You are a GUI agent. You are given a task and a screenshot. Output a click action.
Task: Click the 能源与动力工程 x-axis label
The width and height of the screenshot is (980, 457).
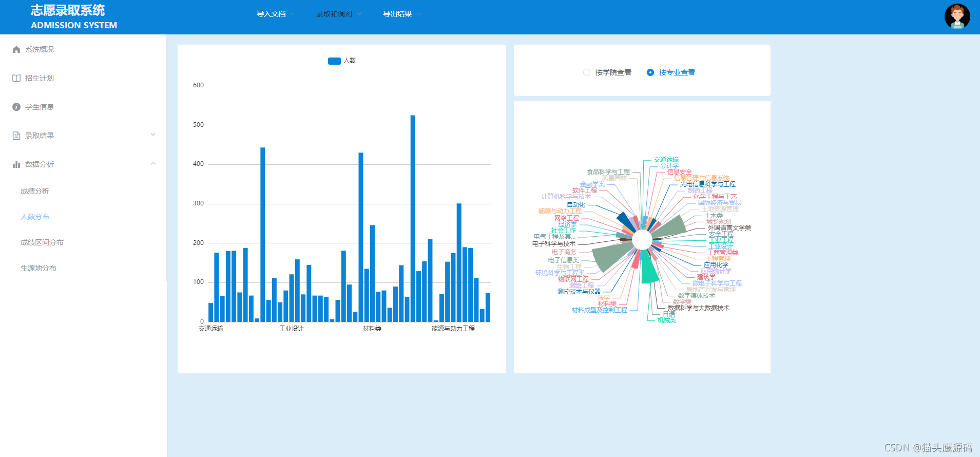click(x=453, y=329)
